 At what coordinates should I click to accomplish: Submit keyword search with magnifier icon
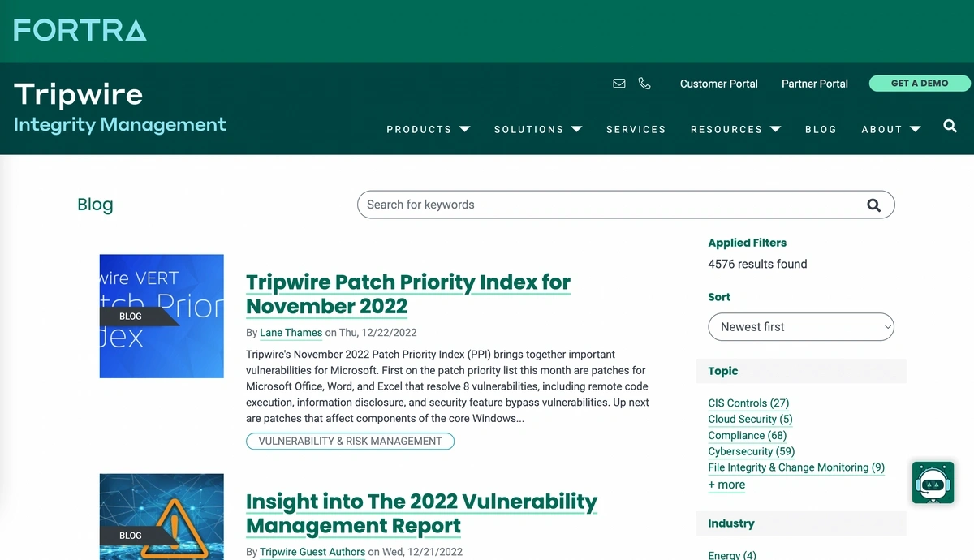tap(873, 205)
